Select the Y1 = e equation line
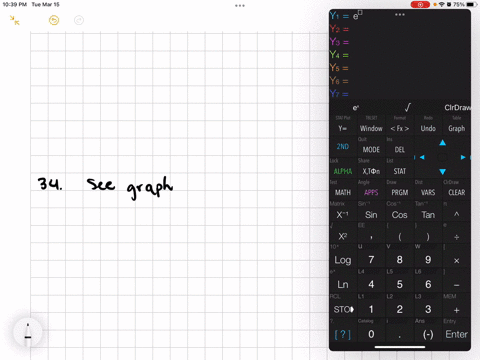The height and width of the screenshot is (360, 480). click(x=400, y=16)
